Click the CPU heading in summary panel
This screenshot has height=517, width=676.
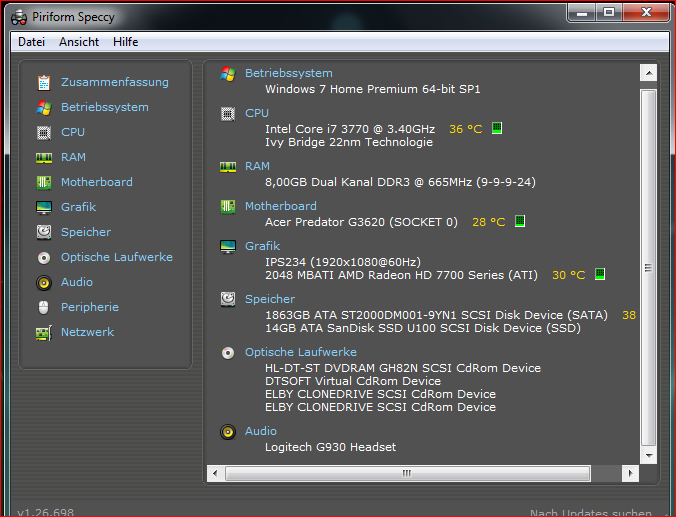point(257,113)
